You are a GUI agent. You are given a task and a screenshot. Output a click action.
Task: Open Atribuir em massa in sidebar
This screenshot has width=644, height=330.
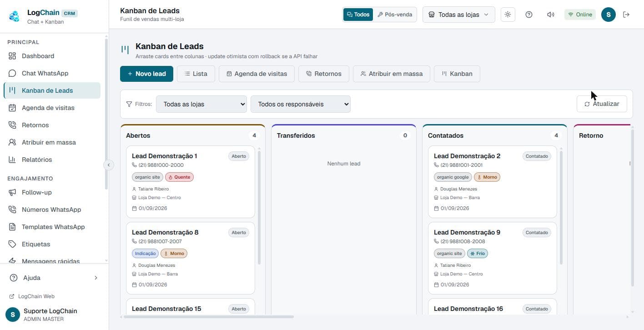(52, 142)
